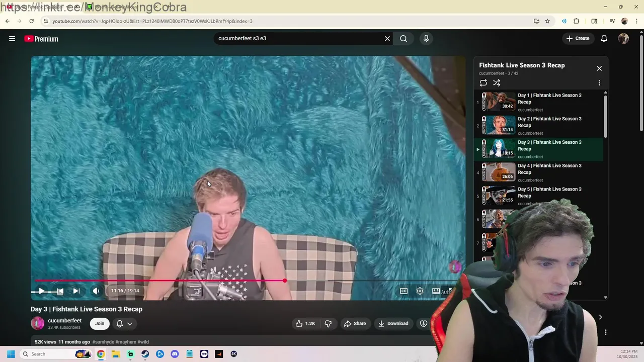The image size is (644, 362).
Task: Open the #wild hashtag
Action: [143, 342]
